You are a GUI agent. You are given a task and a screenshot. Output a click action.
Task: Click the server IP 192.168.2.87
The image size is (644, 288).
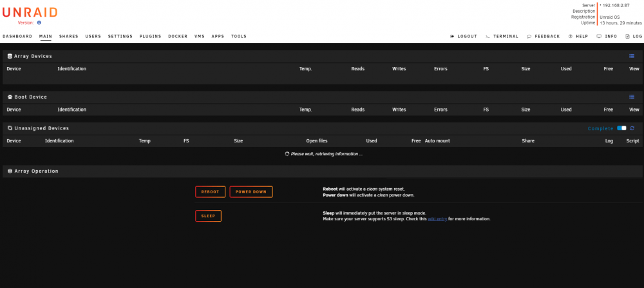click(x=616, y=5)
